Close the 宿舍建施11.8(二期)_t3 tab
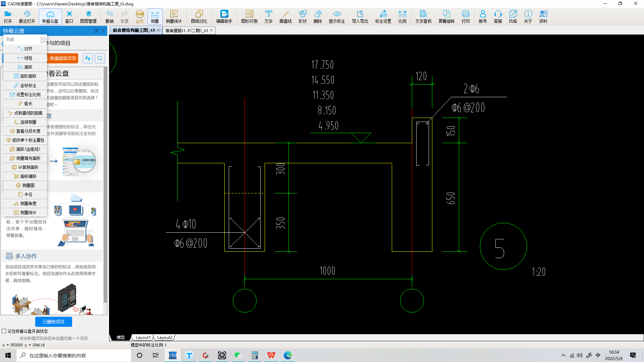Viewport: 644px width, 362px height. pyautogui.click(x=211, y=30)
